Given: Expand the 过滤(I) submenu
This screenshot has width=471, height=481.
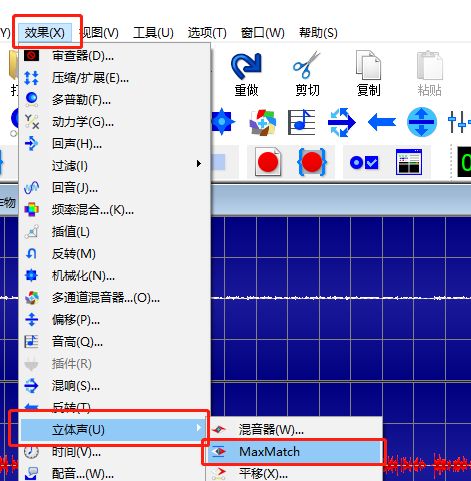Looking at the screenshot, I should click(115, 166).
